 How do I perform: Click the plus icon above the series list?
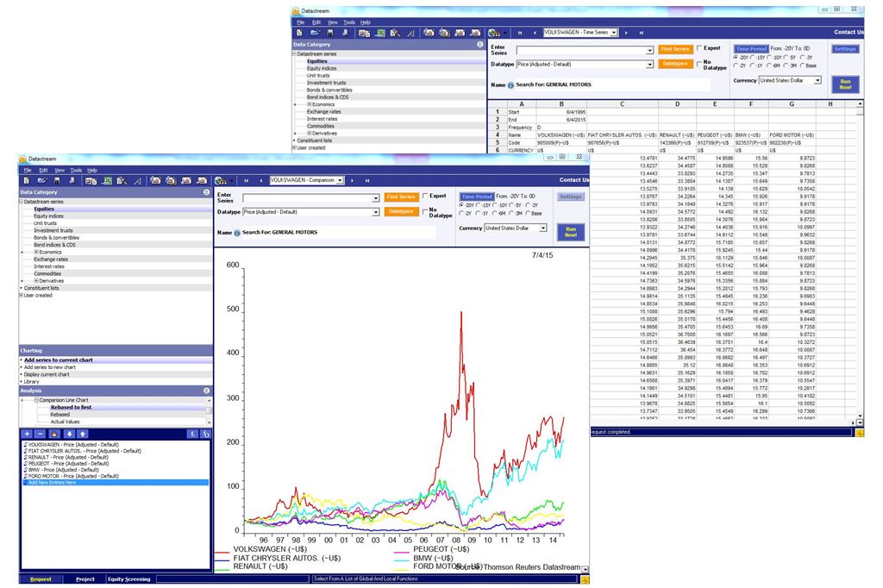click(27, 434)
